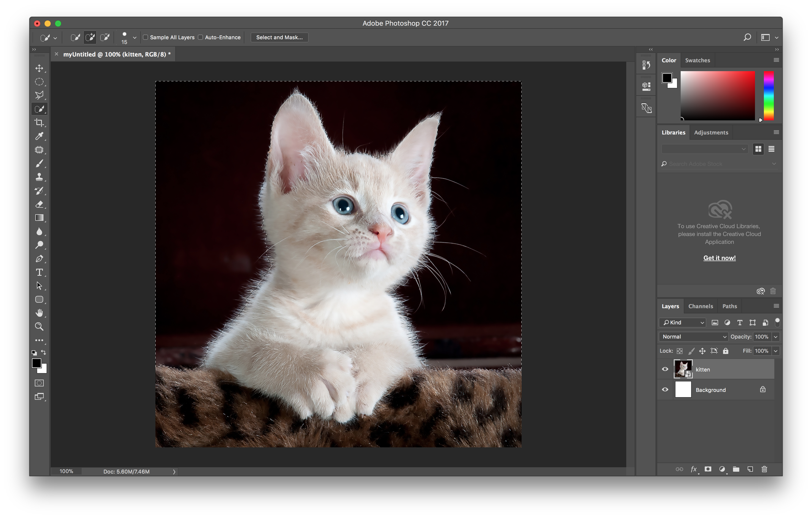The height and width of the screenshot is (518, 812).
Task: Click the Get it now link
Action: pyautogui.click(x=719, y=258)
